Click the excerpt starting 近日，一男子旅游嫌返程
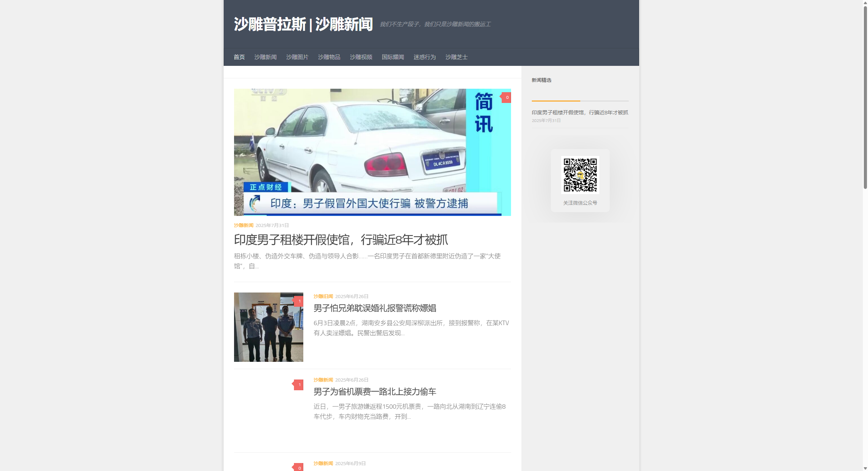This screenshot has height=471, width=868. 410,411
